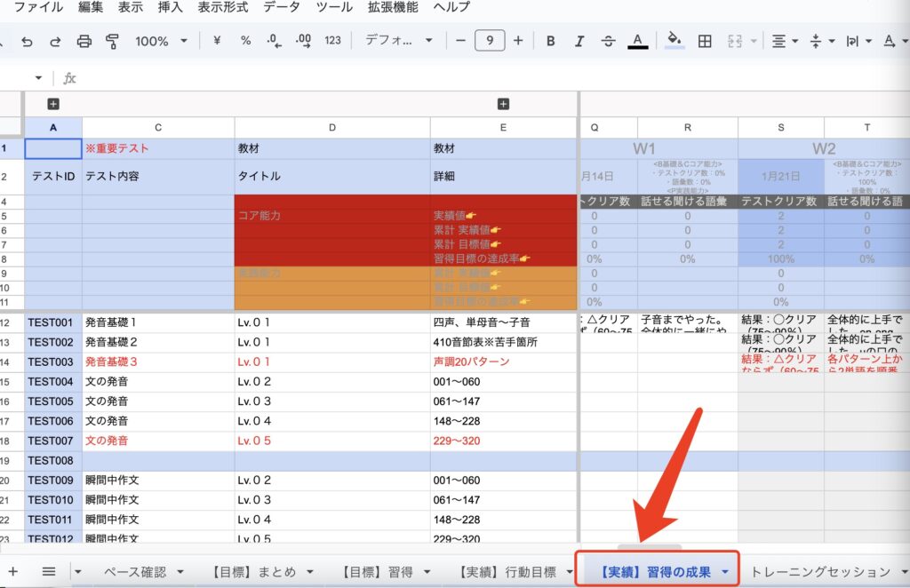Add a new sheet with plus button
Image resolution: width=910 pixels, height=588 pixels.
[x=12, y=571]
